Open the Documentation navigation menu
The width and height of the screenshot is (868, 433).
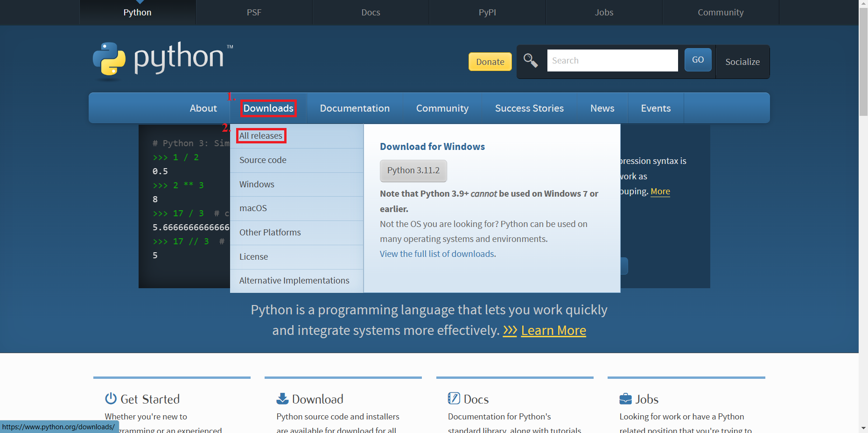tap(355, 108)
